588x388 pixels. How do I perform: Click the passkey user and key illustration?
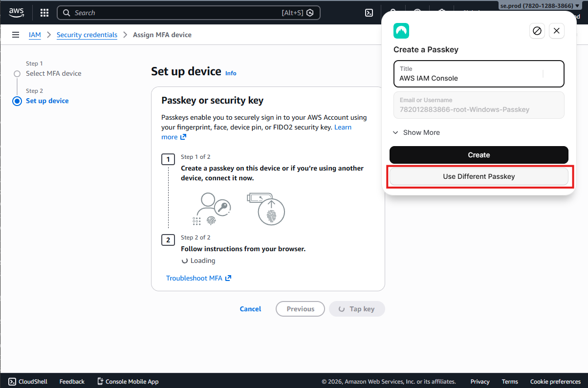[x=212, y=209]
